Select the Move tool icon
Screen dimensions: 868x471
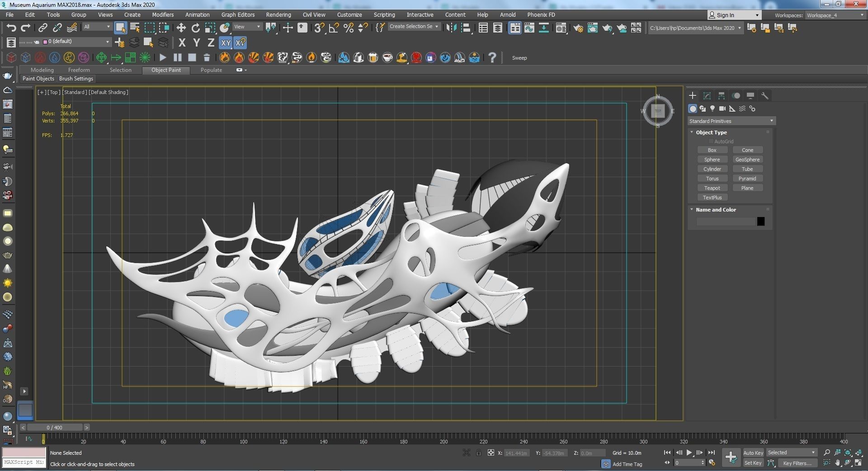181,28
